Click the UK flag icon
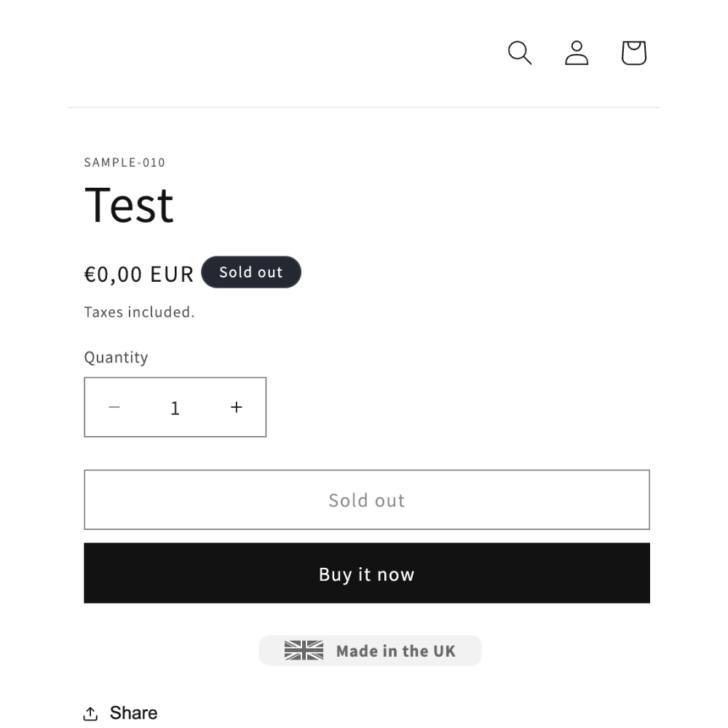 [304, 650]
